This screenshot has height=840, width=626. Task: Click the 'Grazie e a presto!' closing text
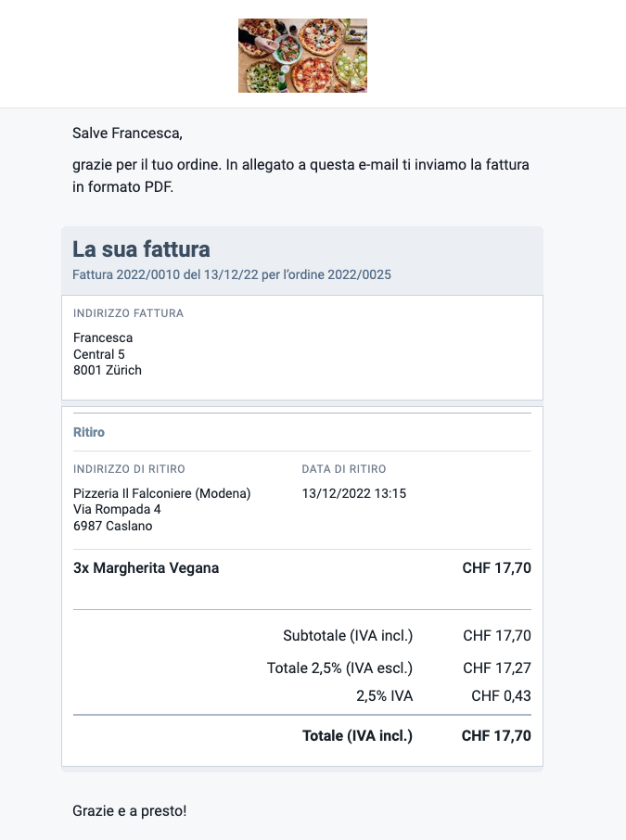(129, 810)
